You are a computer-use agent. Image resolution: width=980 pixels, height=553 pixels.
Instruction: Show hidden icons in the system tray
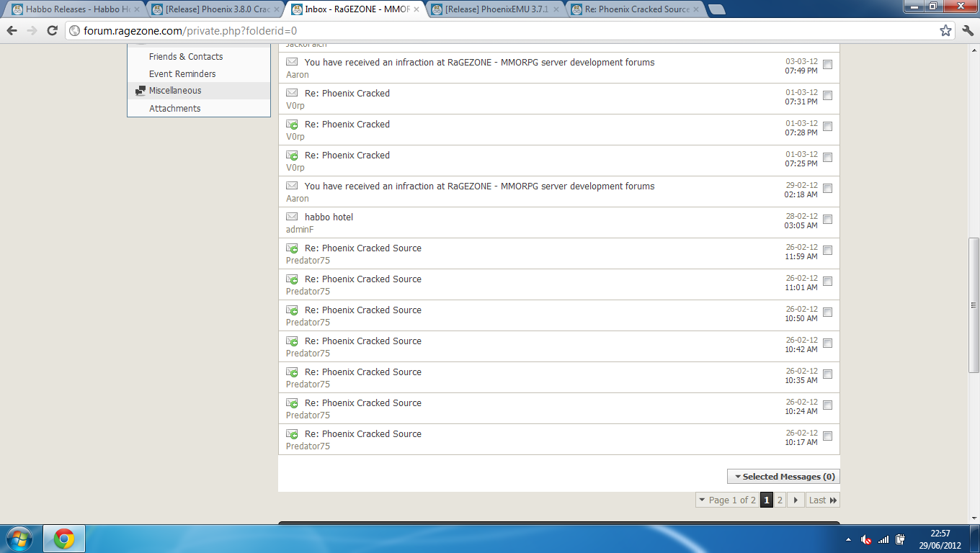click(x=848, y=539)
